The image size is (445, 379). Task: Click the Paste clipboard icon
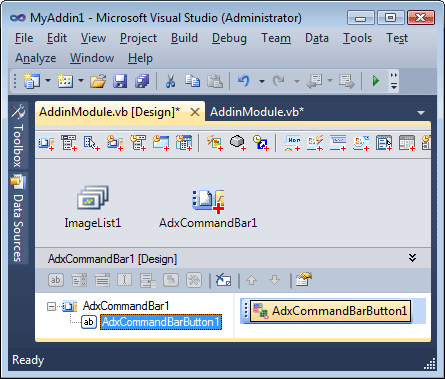(215, 81)
